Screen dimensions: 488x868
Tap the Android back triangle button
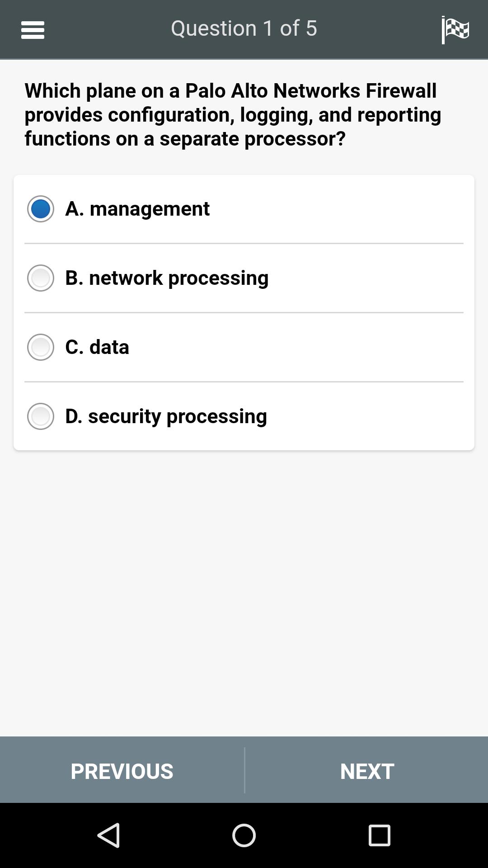click(109, 835)
